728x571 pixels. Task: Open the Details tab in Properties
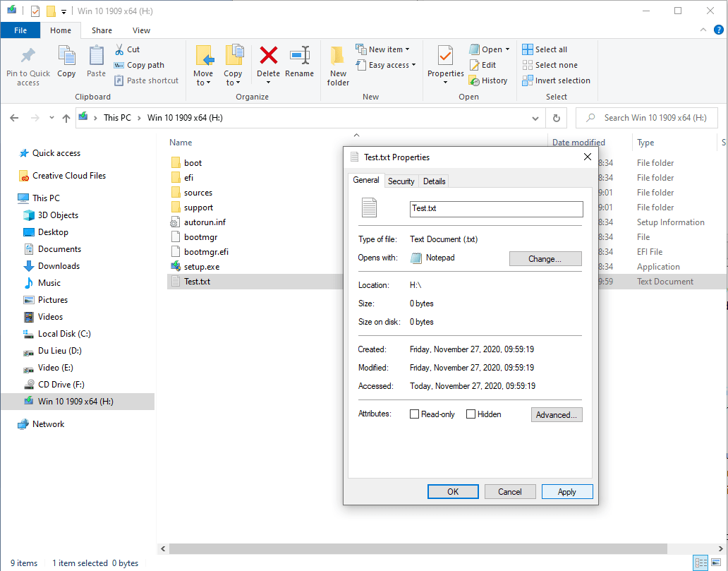(434, 181)
